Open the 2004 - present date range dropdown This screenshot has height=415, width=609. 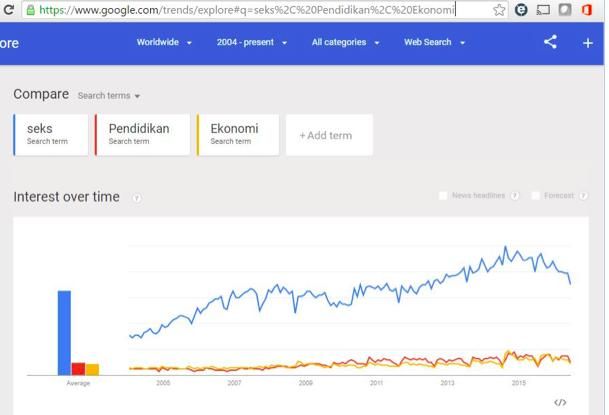252,42
